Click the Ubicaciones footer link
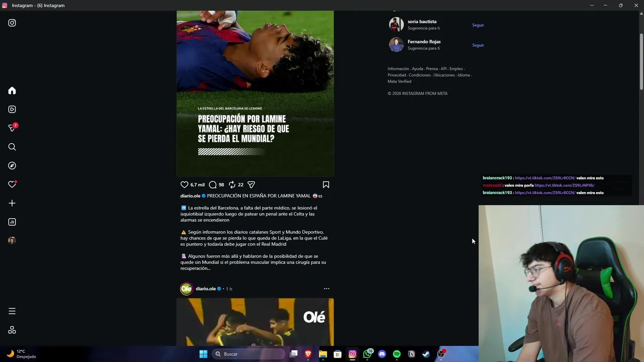Viewport: 644px width, 362px height. [x=444, y=75]
